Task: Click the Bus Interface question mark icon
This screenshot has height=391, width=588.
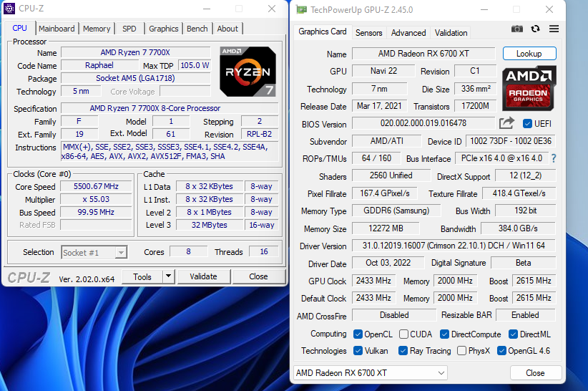Action: point(553,158)
